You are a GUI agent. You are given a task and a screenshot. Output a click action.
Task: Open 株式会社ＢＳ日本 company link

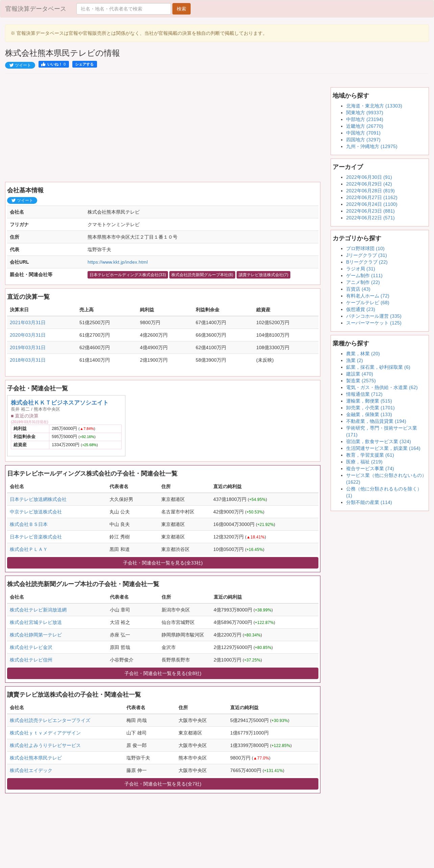(29, 524)
